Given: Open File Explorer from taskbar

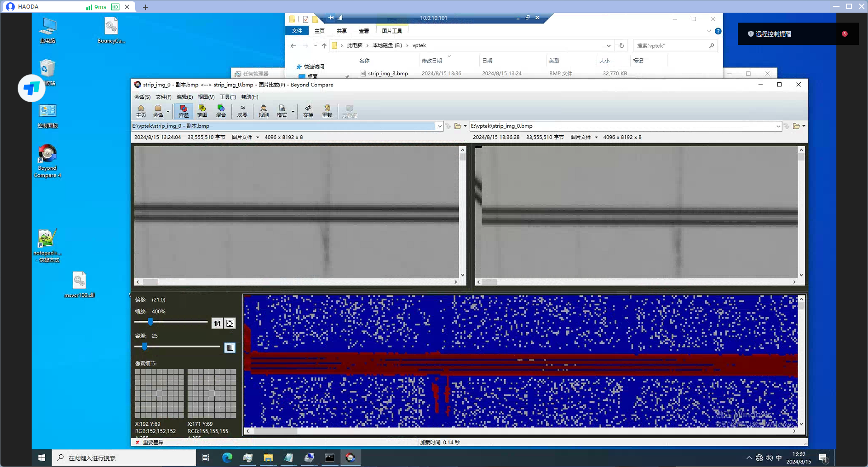Looking at the screenshot, I should [x=268, y=458].
